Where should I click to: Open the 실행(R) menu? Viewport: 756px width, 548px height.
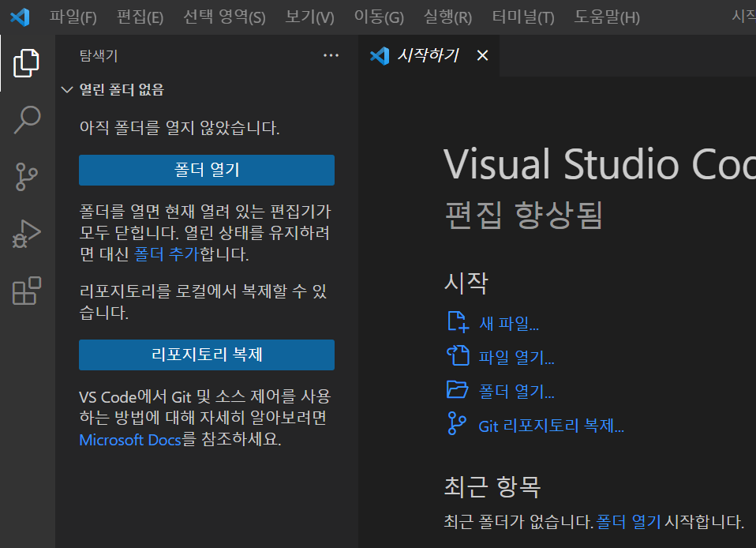point(448,17)
